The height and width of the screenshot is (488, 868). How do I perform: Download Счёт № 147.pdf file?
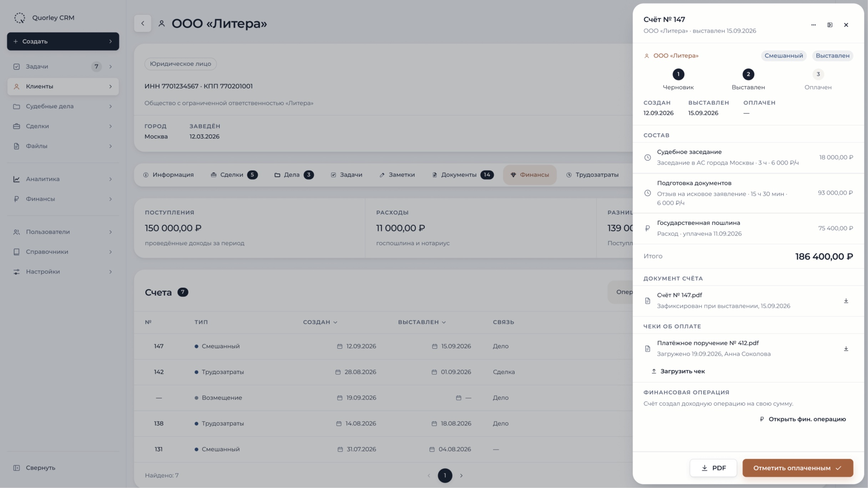coord(846,301)
